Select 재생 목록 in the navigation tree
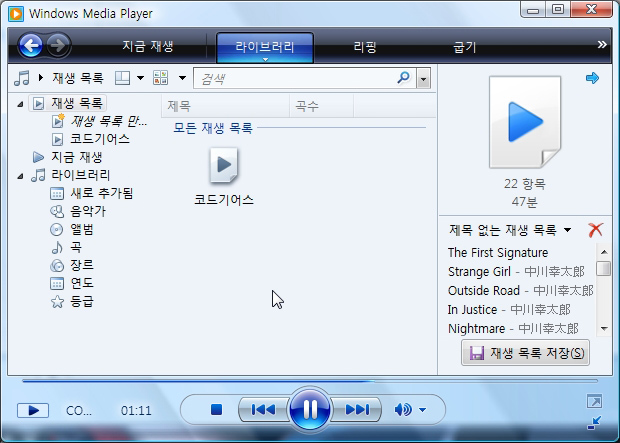 67,104
